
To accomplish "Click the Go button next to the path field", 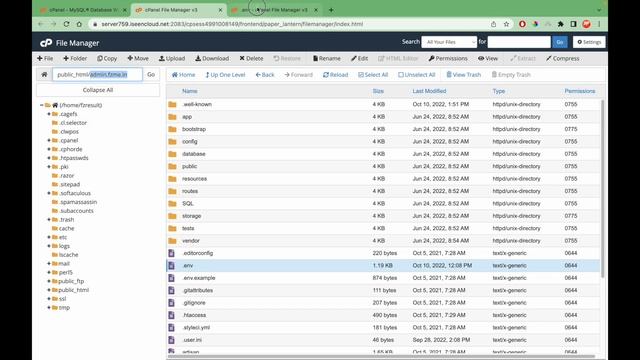I will (x=151, y=74).
